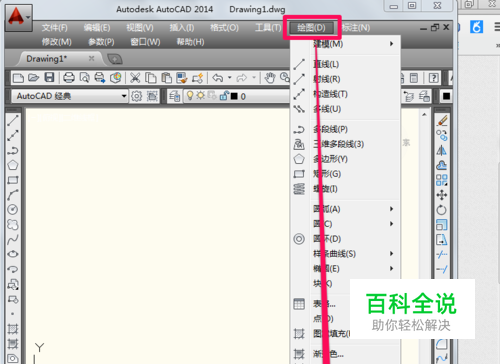The width and height of the screenshot is (500, 364).
Task: Click the Cut scissors icon
Action: tap(135, 78)
